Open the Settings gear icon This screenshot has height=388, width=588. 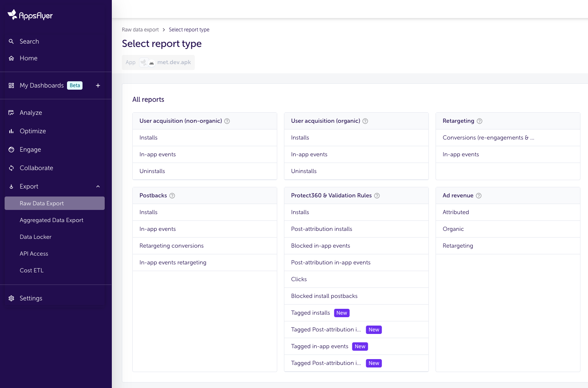click(x=11, y=298)
